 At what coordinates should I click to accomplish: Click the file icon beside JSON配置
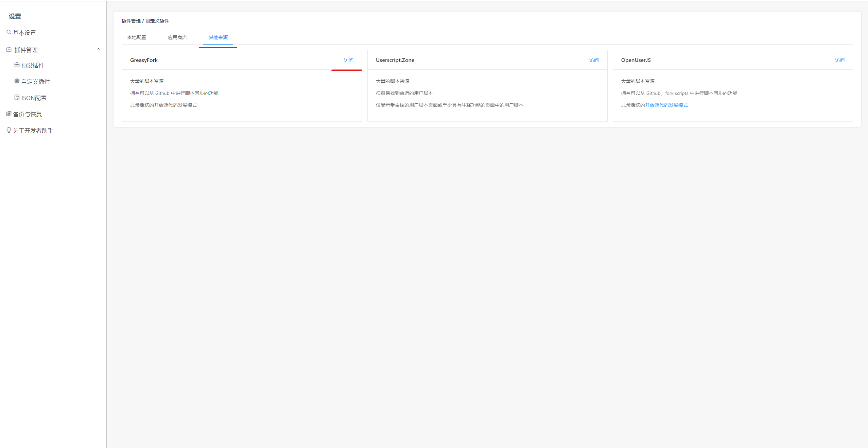coord(17,98)
